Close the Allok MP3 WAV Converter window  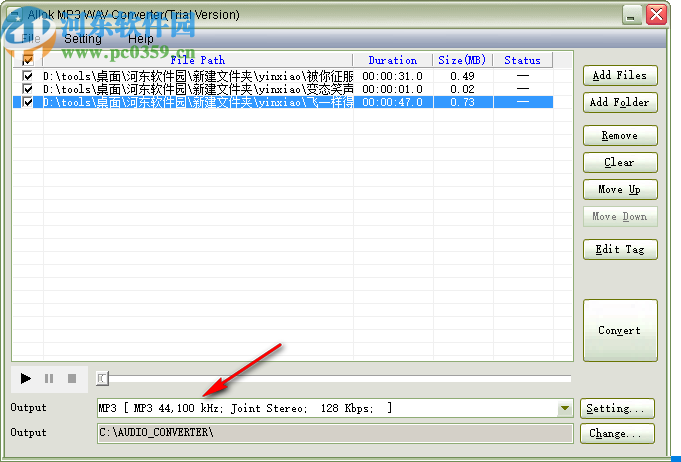pyautogui.click(x=656, y=15)
